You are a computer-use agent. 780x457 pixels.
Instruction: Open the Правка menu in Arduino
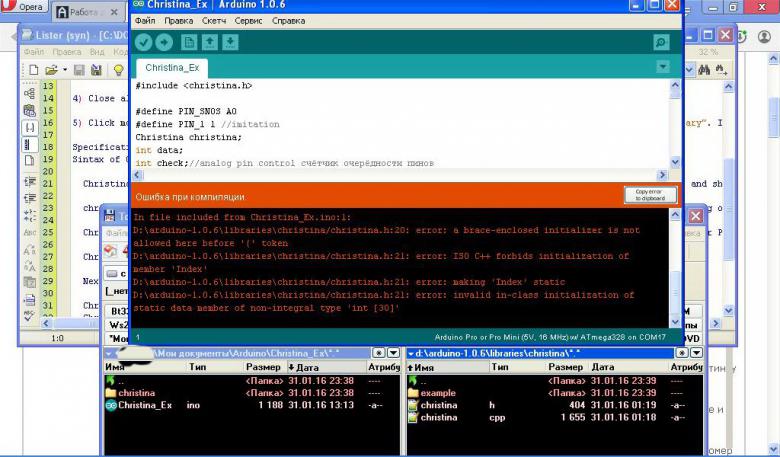coord(179,20)
